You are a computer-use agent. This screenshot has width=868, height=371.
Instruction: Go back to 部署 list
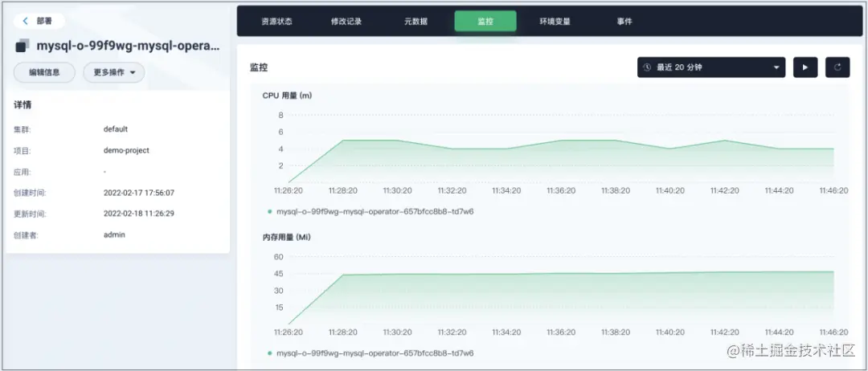[x=39, y=21]
